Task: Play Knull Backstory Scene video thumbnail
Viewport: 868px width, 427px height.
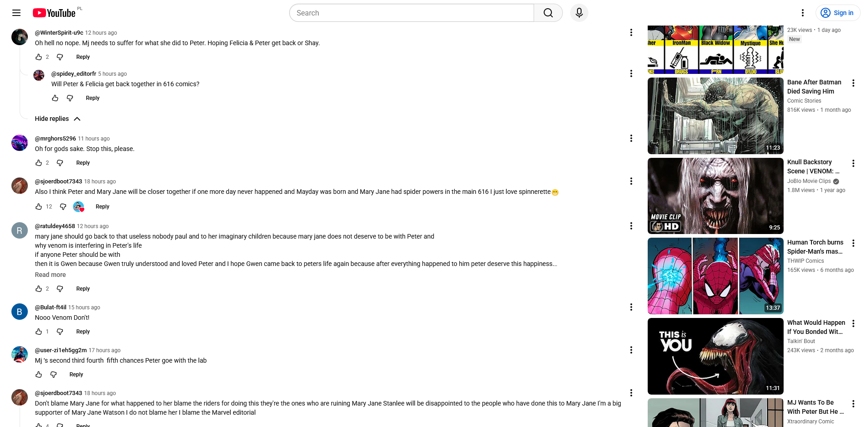Action: 715,196
